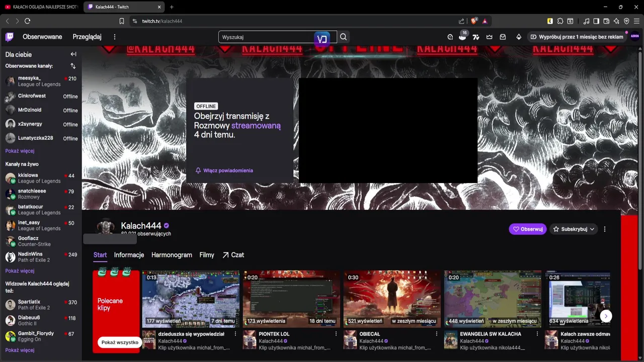Follow Kalach444 with the Obserwuj button
Image resolution: width=644 pixels, height=362 pixels.
[x=528, y=229]
